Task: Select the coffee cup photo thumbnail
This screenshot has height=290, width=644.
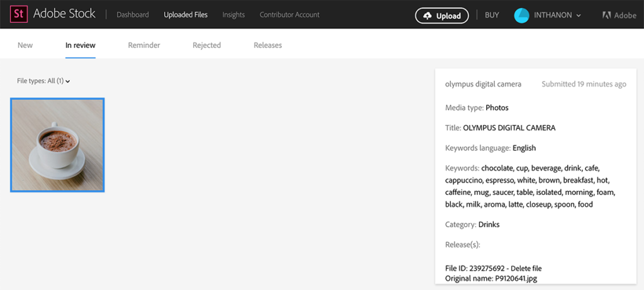Action: coord(57,145)
